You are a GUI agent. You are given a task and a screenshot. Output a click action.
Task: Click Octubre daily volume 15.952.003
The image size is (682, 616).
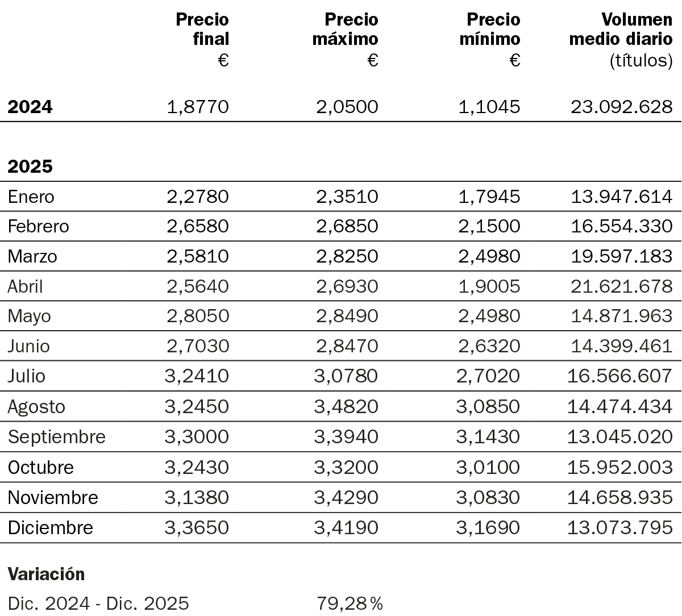click(x=620, y=467)
